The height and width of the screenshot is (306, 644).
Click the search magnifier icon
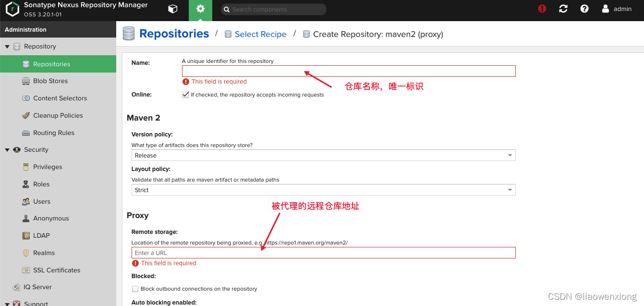pyautogui.click(x=227, y=9)
